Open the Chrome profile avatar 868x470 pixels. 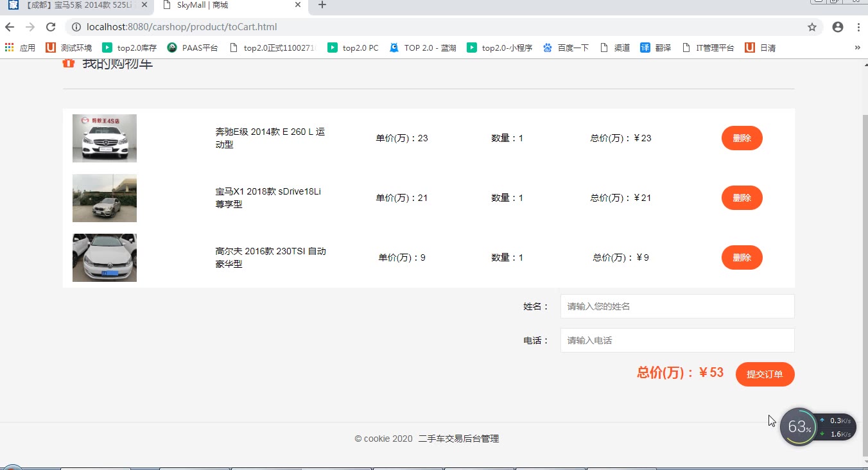838,27
